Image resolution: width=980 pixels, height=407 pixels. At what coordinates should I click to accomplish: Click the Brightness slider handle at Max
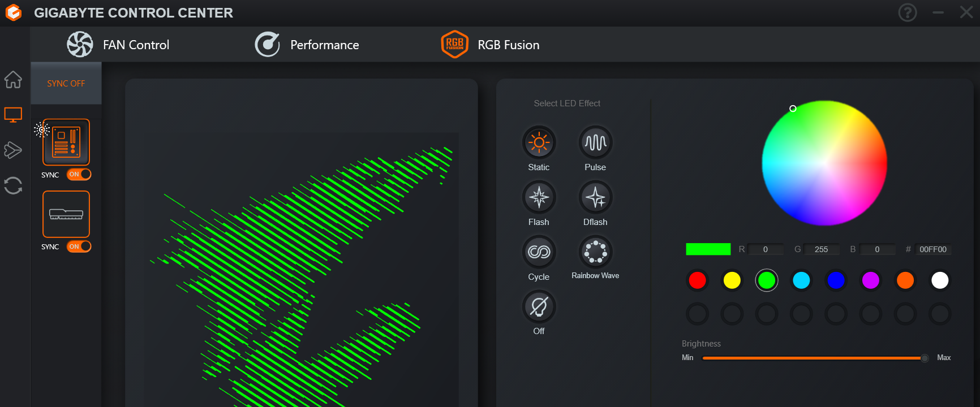(925, 358)
